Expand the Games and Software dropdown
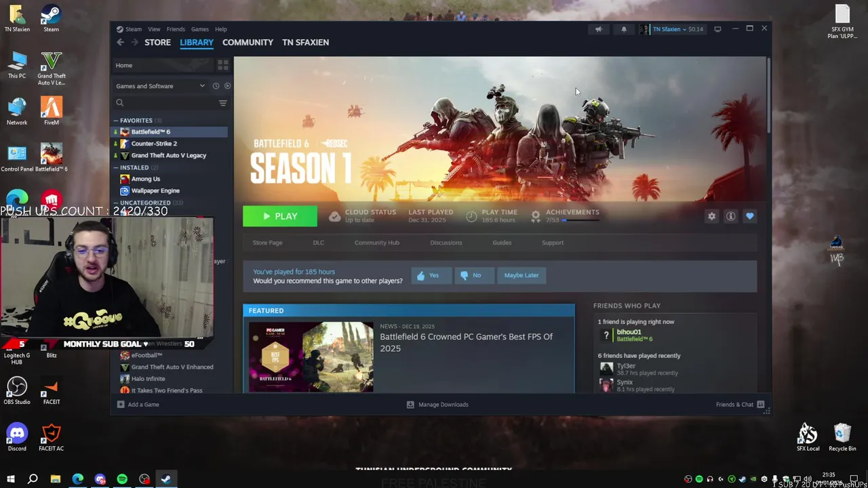 (160, 86)
